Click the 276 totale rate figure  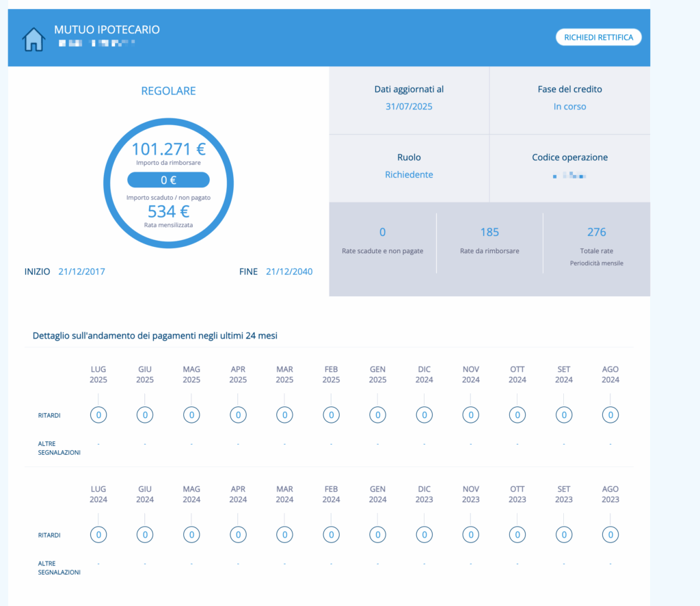596,233
